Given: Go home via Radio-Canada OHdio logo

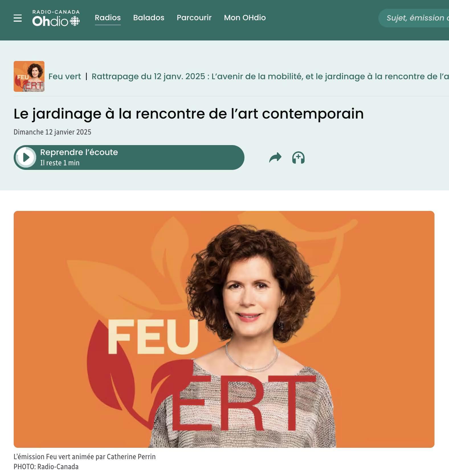Looking at the screenshot, I should (56, 18).
